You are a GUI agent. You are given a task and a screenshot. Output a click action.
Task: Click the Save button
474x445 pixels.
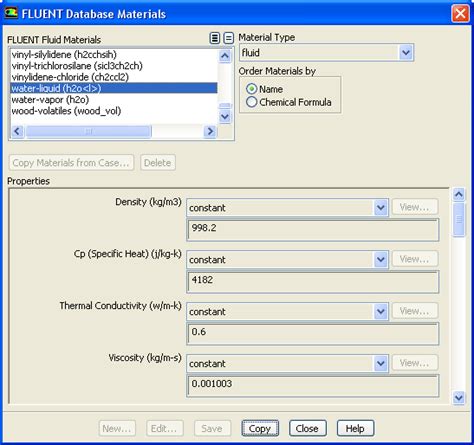212,428
